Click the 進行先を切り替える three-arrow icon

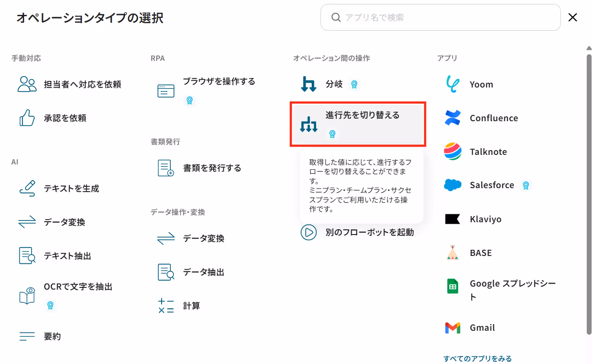tap(309, 124)
